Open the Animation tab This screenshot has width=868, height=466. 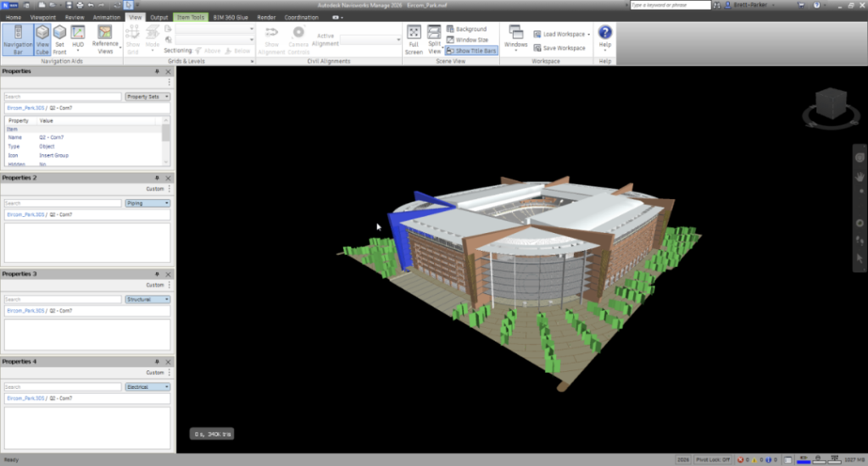click(x=106, y=17)
